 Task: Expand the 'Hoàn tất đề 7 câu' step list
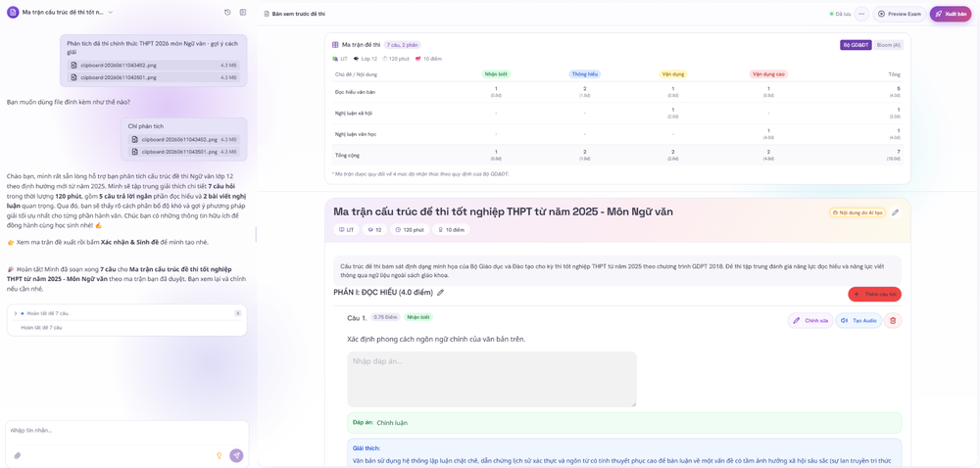tap(15, 313)
